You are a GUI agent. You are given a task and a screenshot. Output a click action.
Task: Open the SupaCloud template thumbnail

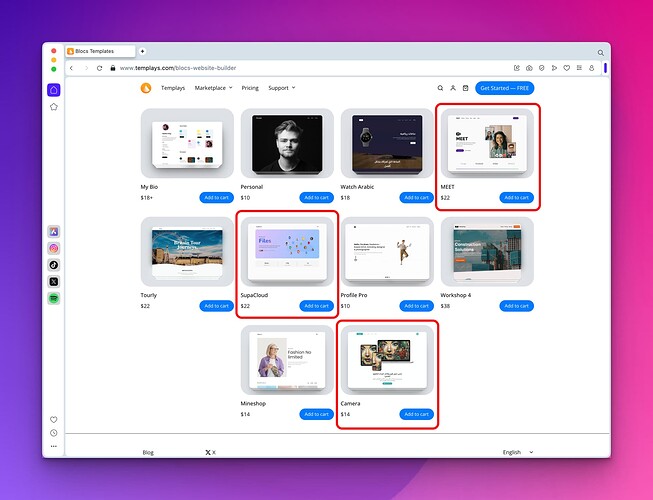(x=287, y=252)
